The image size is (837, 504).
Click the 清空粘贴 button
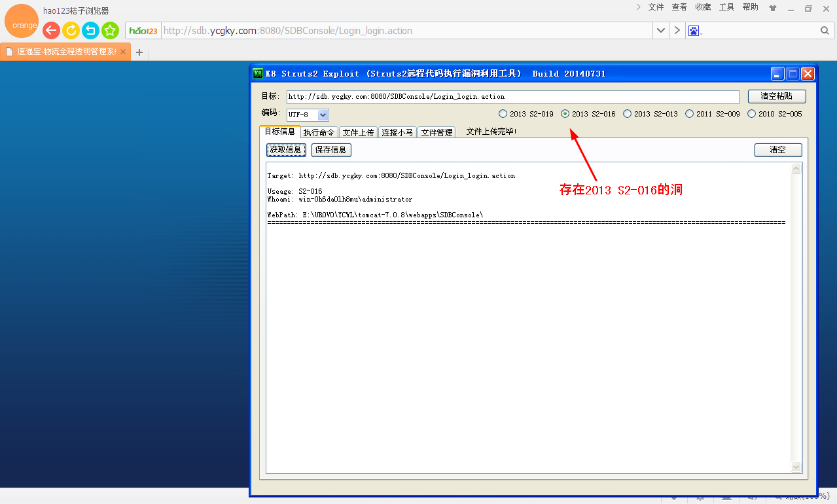click(777, 96)
